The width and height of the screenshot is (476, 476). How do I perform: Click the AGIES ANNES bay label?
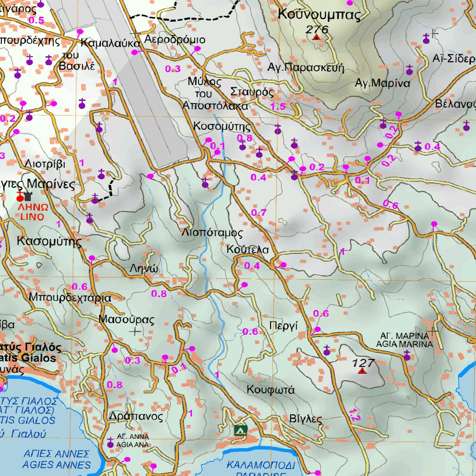click(x=56, y=464)
